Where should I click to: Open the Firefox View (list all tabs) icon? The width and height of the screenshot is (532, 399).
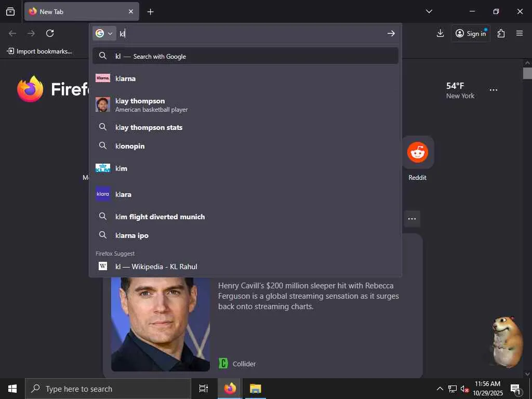click(x=10, y=11)
